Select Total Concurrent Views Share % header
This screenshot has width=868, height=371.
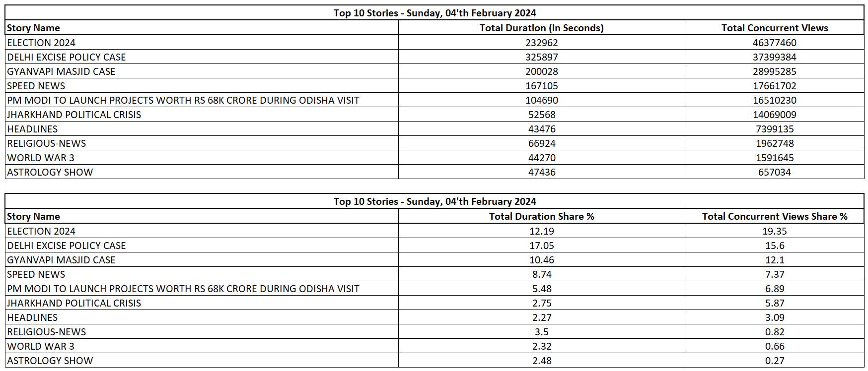(774, 216)
